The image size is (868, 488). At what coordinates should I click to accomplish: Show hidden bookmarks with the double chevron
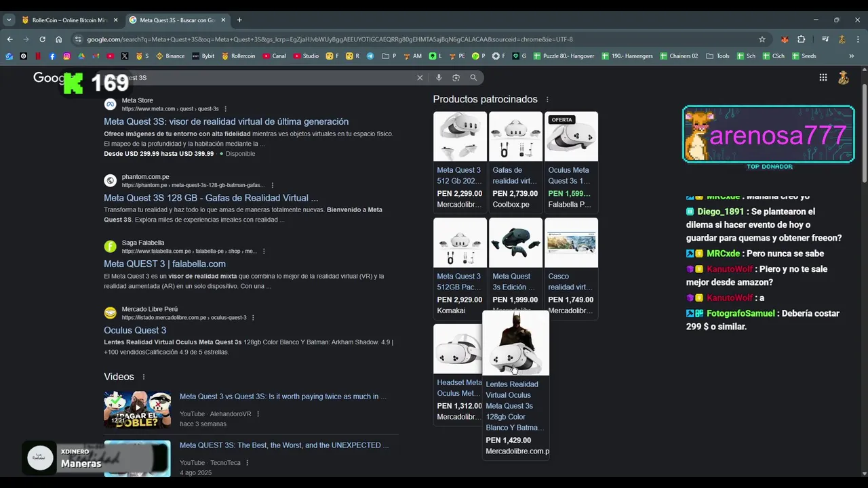[852, 56]
